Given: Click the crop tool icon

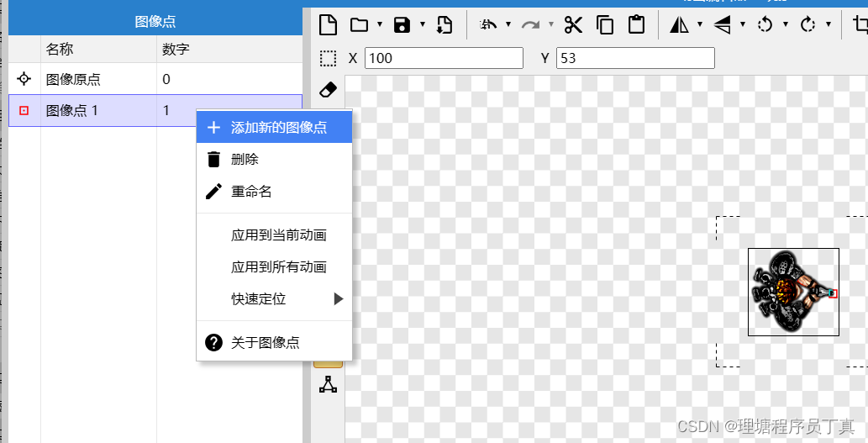Looking at the screenshot, I should coord(860,25).
